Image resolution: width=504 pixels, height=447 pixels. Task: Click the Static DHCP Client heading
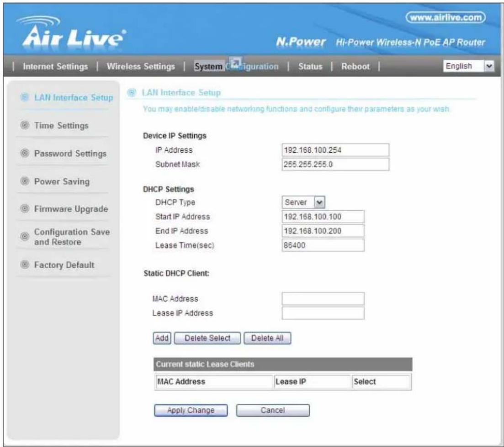click(x=176, y=273)
